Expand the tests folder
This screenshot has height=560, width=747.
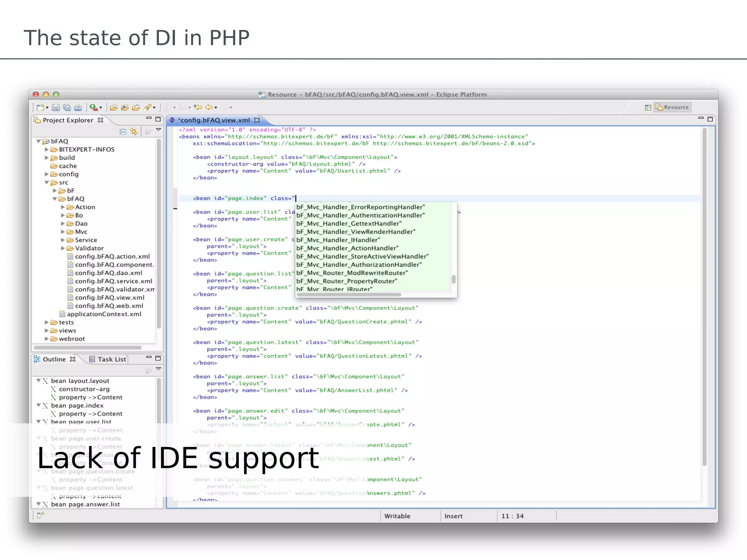pyautogui.click(x=47, y=322)
